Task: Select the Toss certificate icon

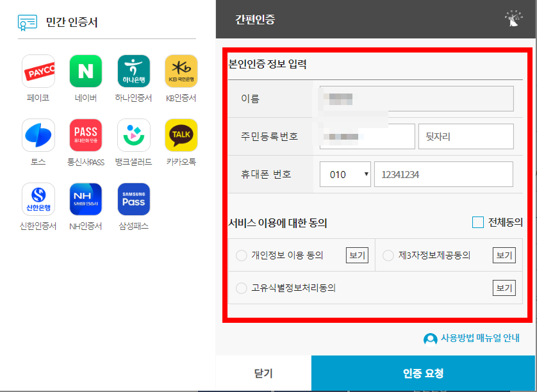Action: (x=38, y=135)
